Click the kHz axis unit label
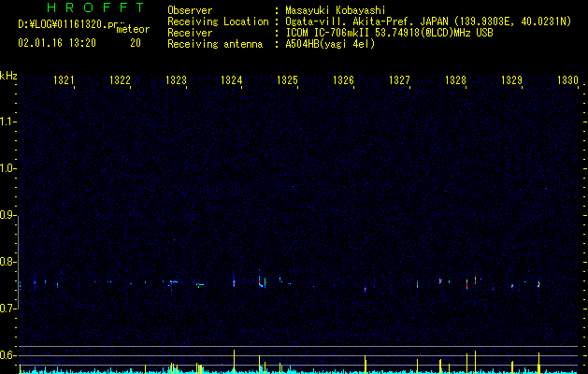Viewport: 588px width, 374px height. (8, 76)
